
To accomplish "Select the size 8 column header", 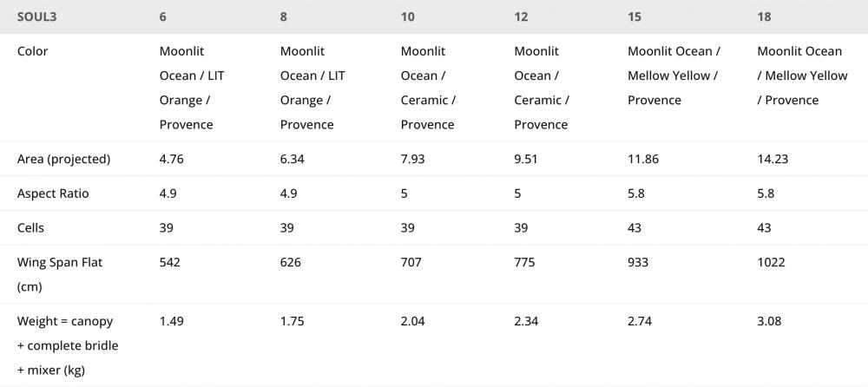I will (x=284, y=16).
